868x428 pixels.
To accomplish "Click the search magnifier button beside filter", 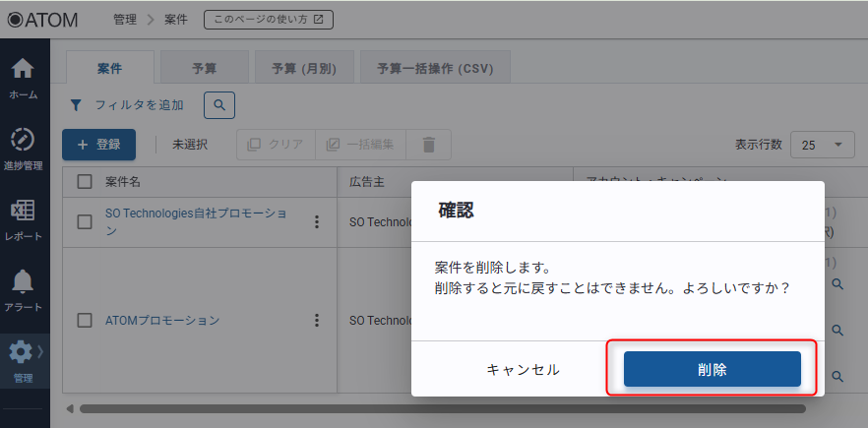I will pyautogui.click(x=219, y=104).
